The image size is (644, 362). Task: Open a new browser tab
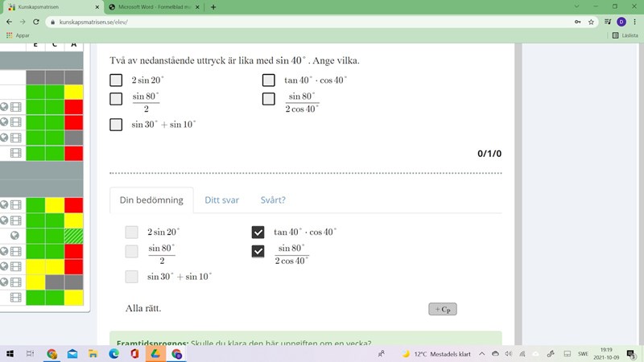(x=213, y=6)
